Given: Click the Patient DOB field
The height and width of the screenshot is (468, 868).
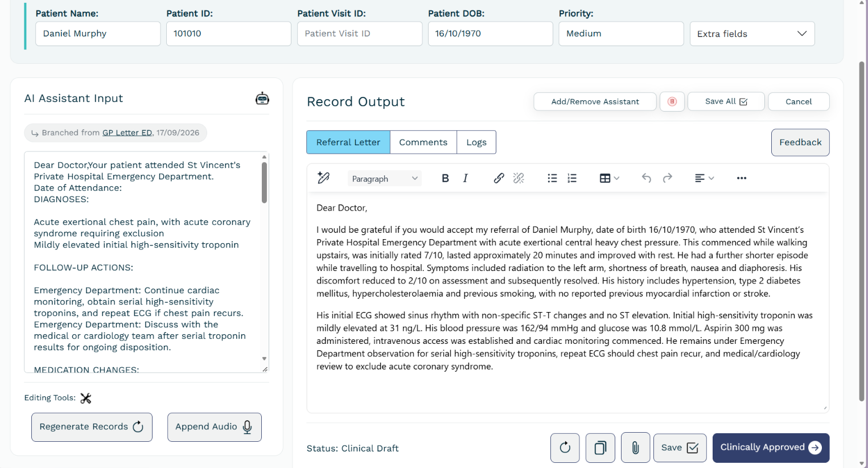Looking at the screenshot, I should pos(491,34).
